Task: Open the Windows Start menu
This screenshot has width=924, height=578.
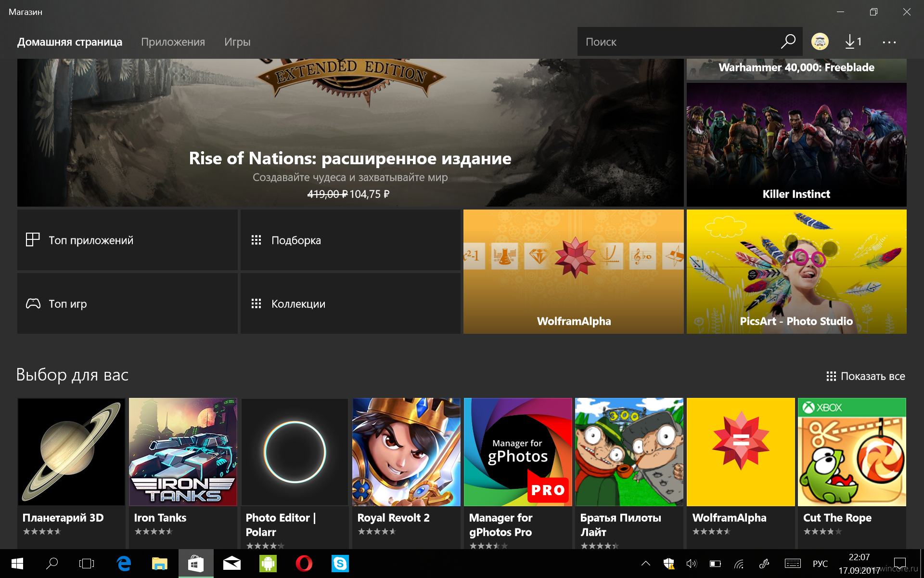Action: coord(17,564)
